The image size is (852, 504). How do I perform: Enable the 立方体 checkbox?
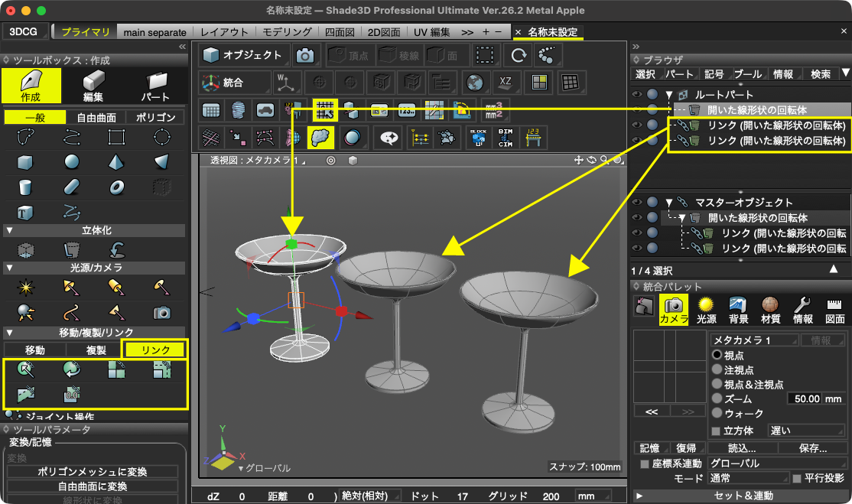click(716, 431)
